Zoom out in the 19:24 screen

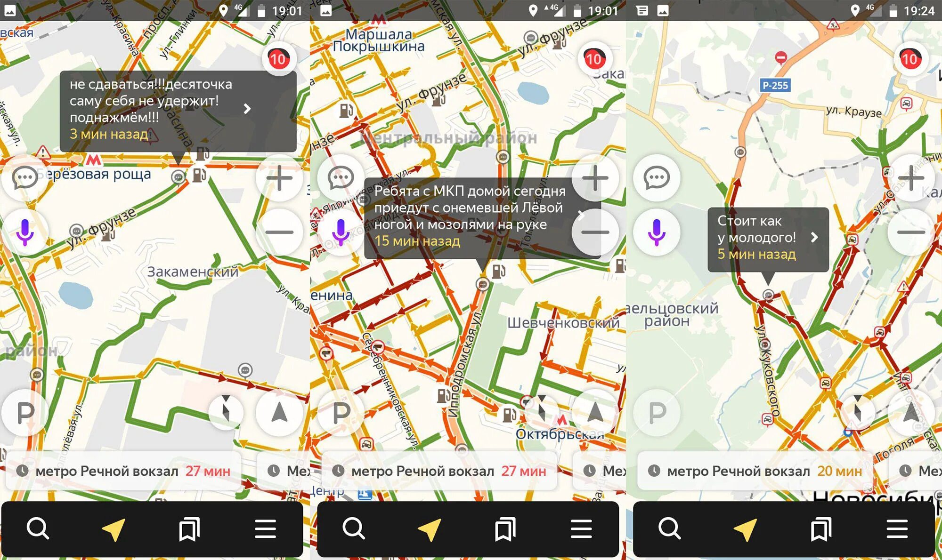point(911,232)
